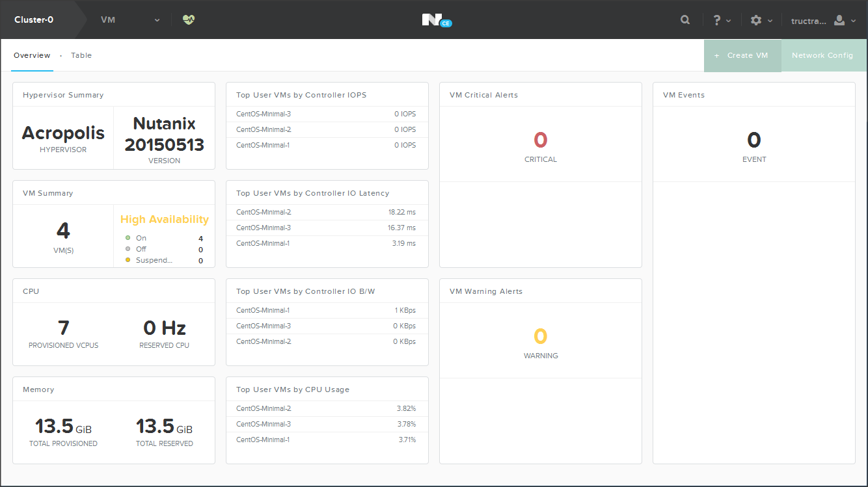Click the critical alerts count
Viewport: 868px width, 487px height.
tap(540, 140)
